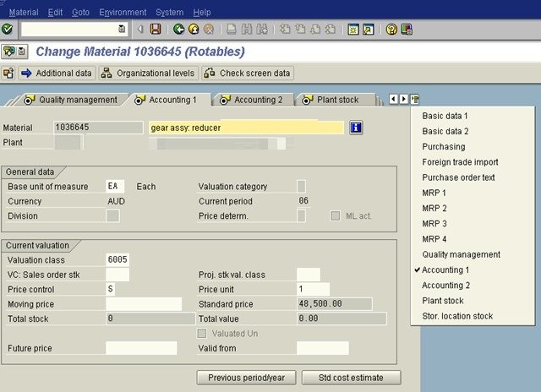Click the Price unit field
The image size is (541, 392).
tap(313, 289)
